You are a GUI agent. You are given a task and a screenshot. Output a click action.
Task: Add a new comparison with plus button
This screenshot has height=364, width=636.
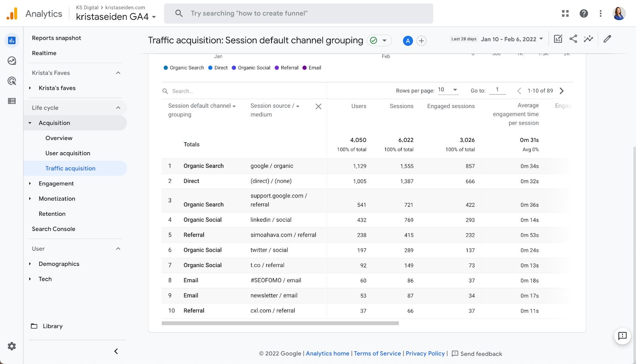coord(421,41)
